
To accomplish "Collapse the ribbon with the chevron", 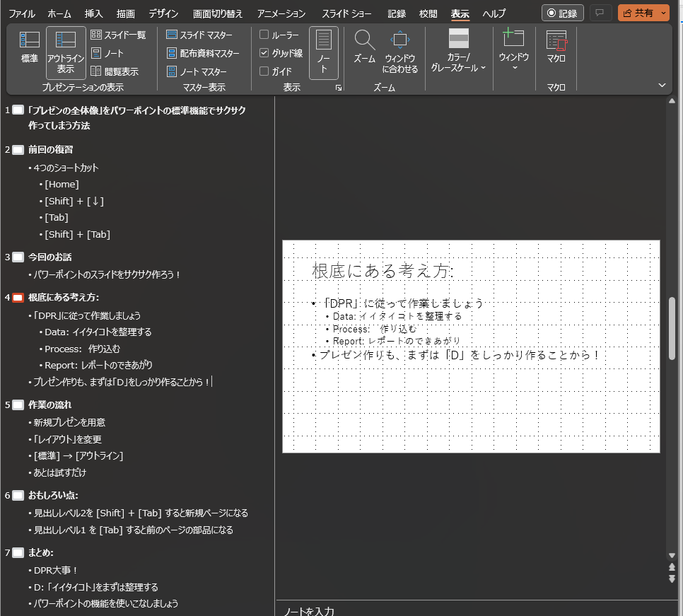I will 662,85.
